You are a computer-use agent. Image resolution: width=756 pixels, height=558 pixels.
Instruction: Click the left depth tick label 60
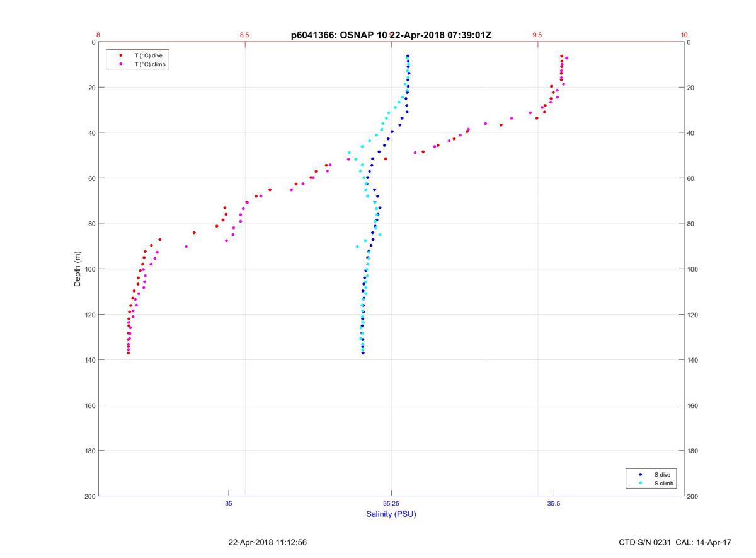click(x=91, y=178)
